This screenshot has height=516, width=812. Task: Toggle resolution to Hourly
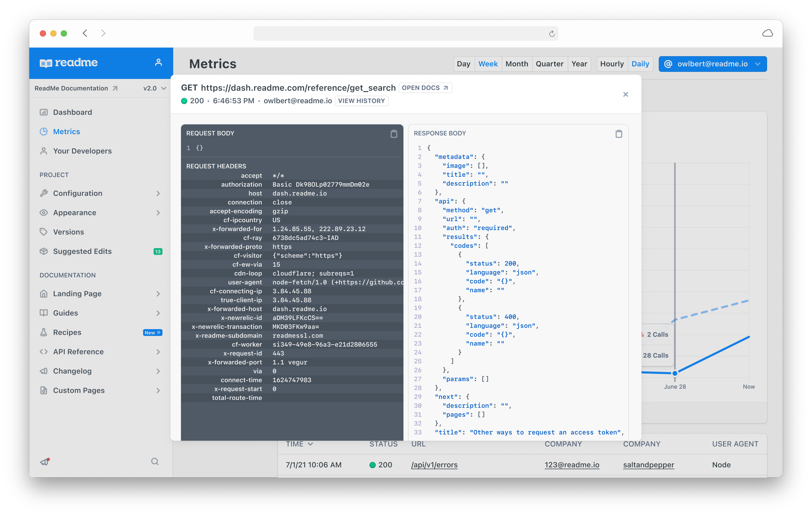click(x=612, y=64)
